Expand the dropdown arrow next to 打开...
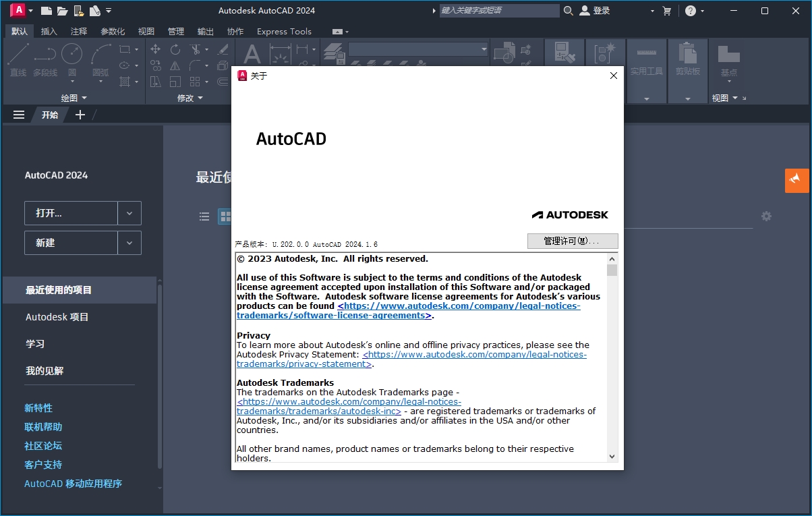 click(129, 213)
